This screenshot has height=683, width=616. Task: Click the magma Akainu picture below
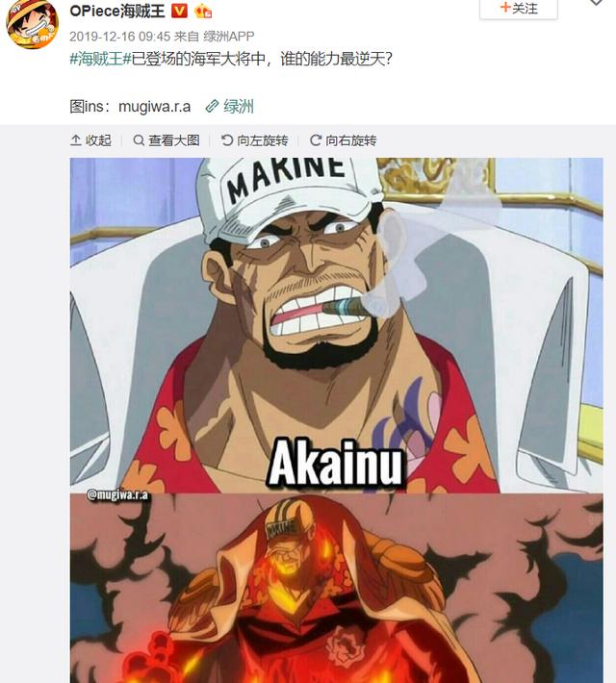(x=337, y=588)
